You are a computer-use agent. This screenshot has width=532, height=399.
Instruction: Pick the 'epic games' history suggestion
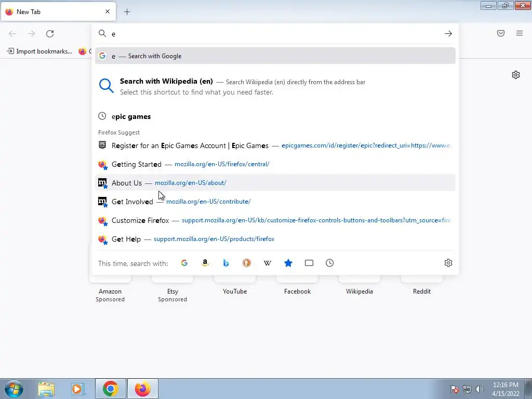click(x=275, y=116)
